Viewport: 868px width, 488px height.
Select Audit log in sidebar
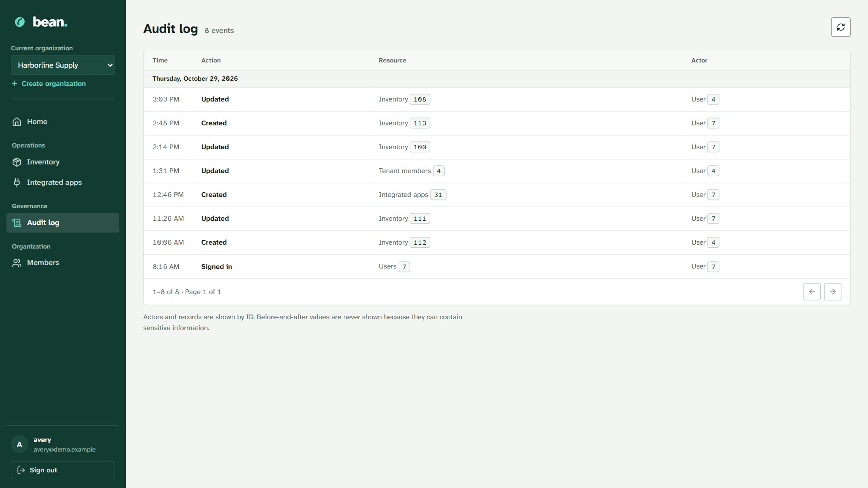pyautogui.click(x=63, y=223)
